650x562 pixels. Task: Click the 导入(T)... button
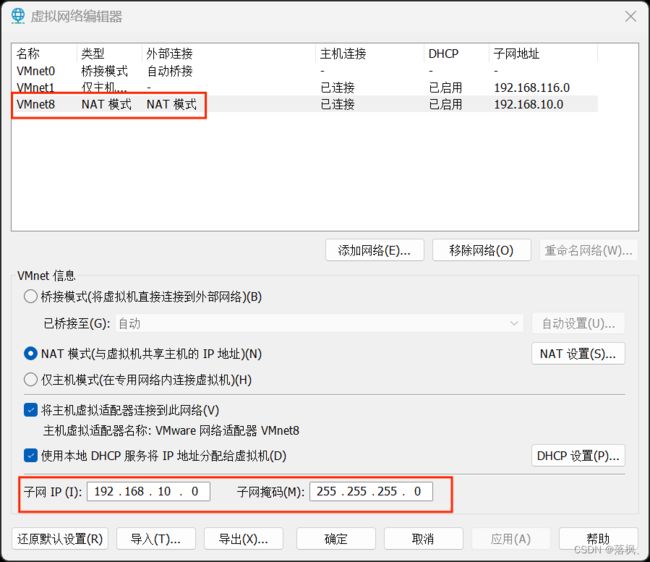[x=148, y=539]
